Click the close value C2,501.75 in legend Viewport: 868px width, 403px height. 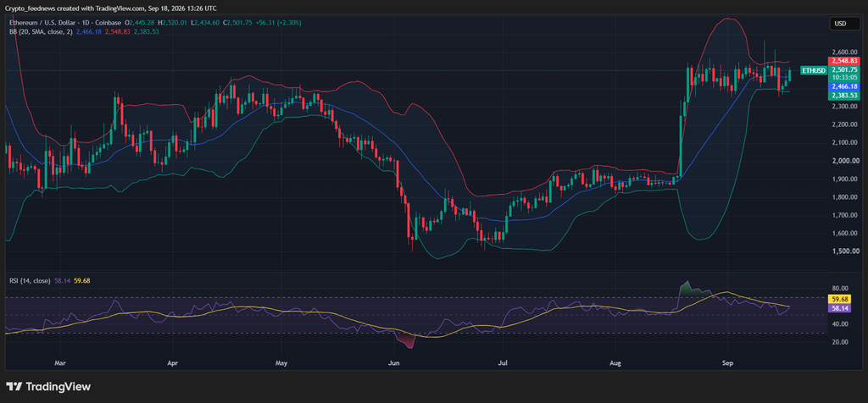[237, 23]
